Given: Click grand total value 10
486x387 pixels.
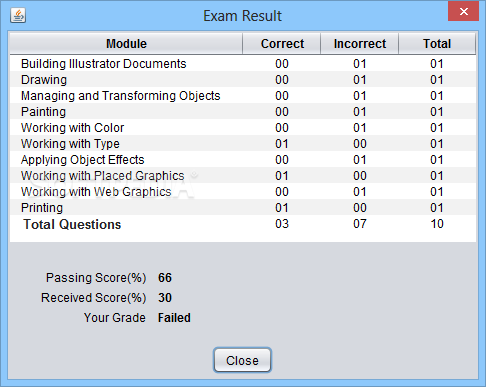Looking at the screenshot, I should point(437,224).
